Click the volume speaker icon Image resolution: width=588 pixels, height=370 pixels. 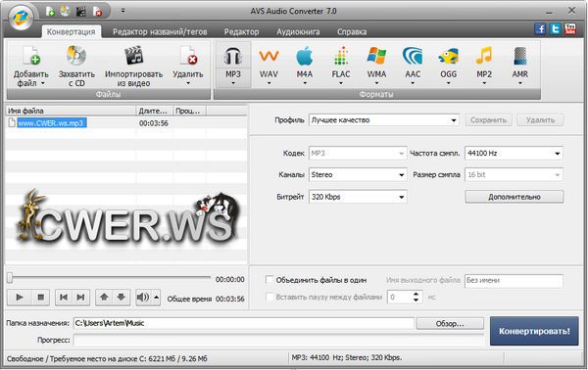click(x=142, y=298)
